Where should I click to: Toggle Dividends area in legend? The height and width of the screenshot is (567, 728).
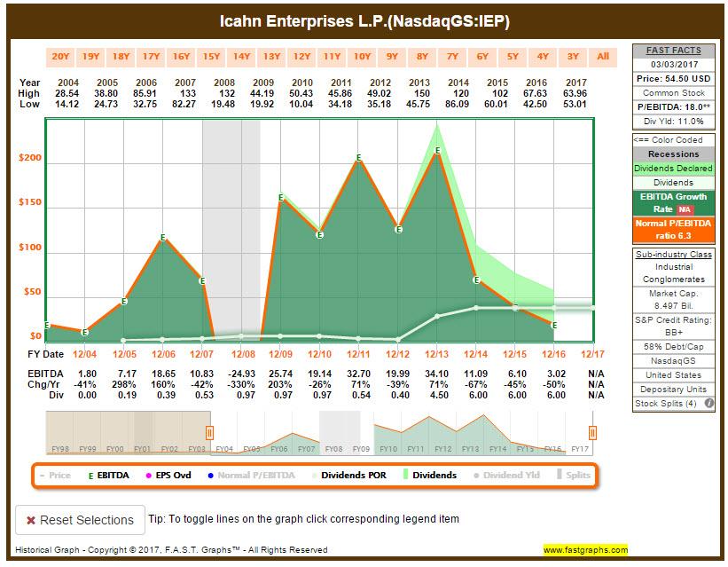click(x=430, y=476)
